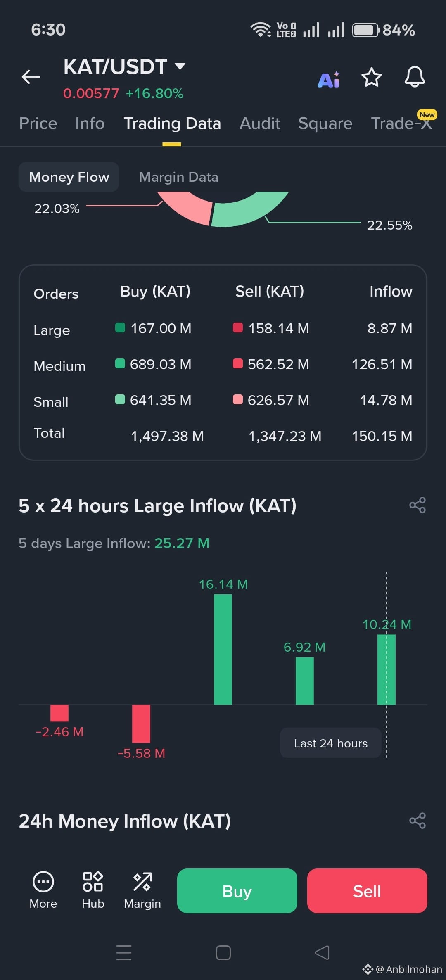
Task: Open the More options icon
Action: point(43,890)
